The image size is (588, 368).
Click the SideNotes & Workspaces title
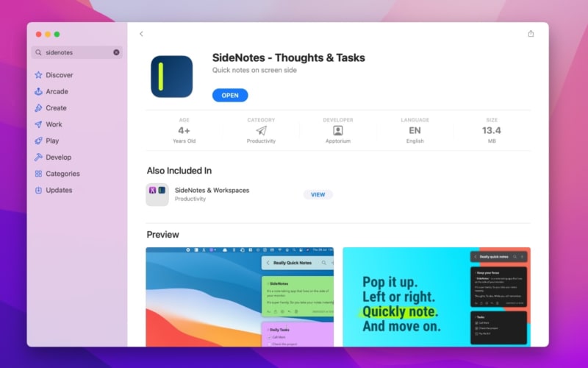(x=212, y=191)
